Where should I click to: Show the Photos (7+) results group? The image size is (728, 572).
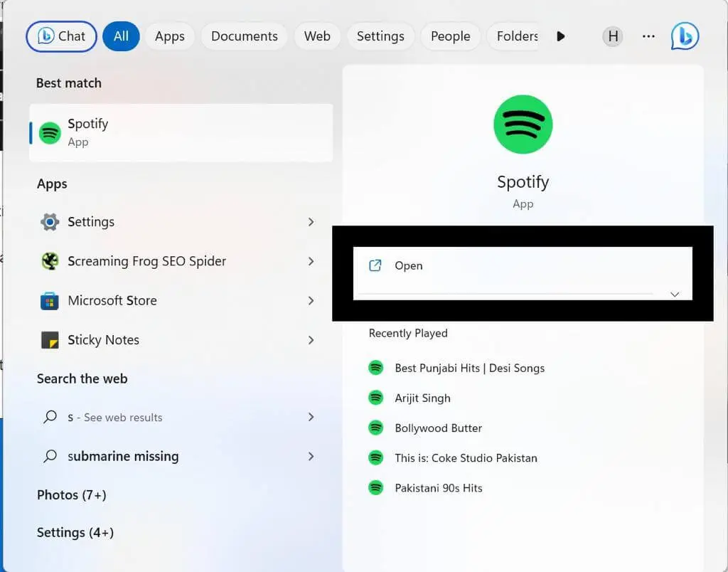tap(72, 495)
